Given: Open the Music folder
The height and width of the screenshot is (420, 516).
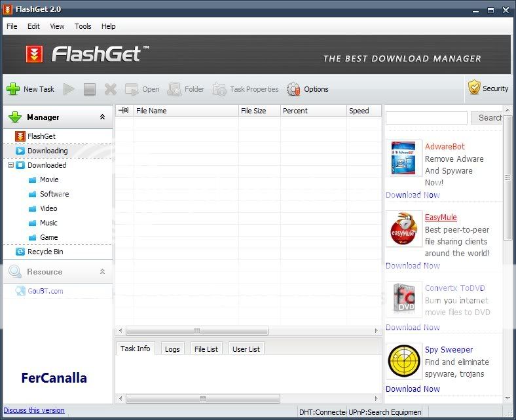Looking at the screenshot, I should coord(43,223).
